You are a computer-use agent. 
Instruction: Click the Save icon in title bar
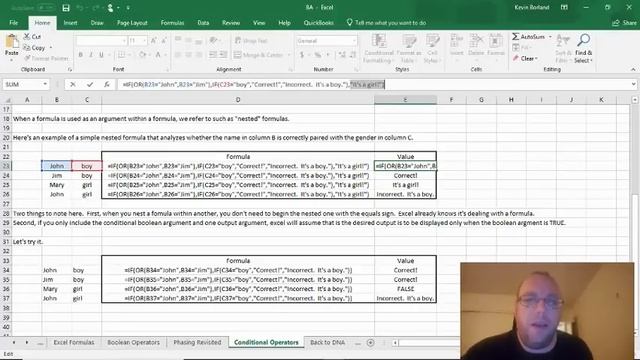66,8
